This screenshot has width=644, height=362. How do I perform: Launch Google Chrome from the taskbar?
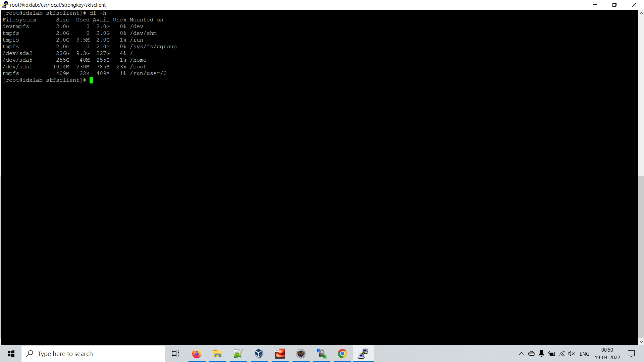[x=342, y=354]
